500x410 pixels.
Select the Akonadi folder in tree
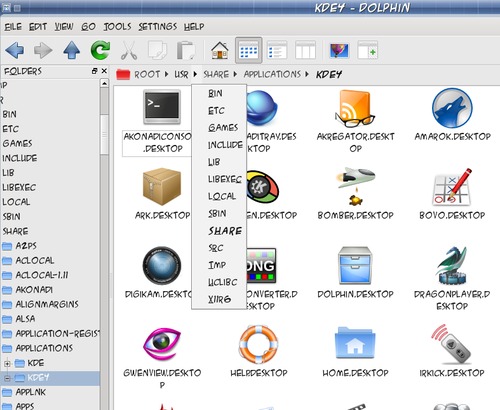[x=34, y=290]
